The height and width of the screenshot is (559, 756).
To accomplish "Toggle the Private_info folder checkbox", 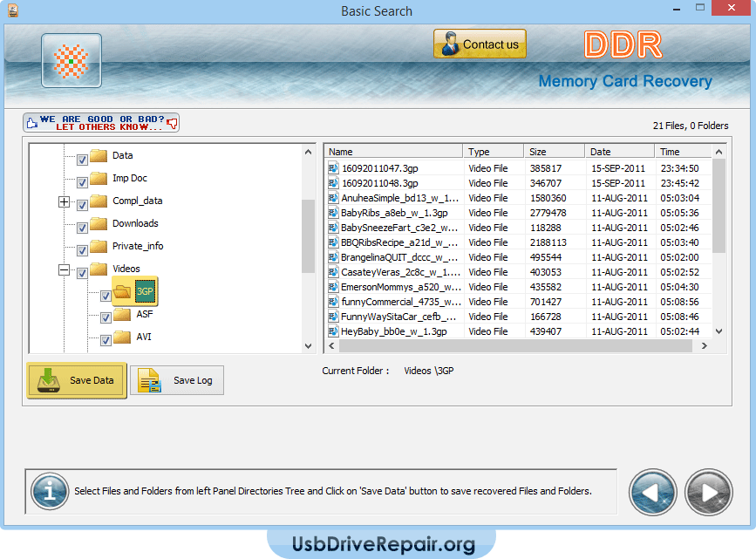I will pyautogui.click(x=82, y=250).
